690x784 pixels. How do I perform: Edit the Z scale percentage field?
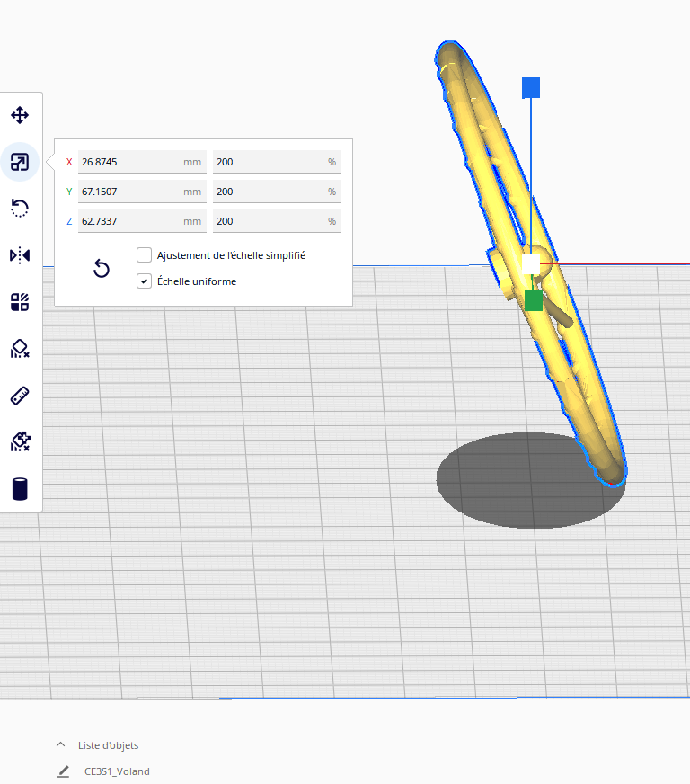click(277, 221)
